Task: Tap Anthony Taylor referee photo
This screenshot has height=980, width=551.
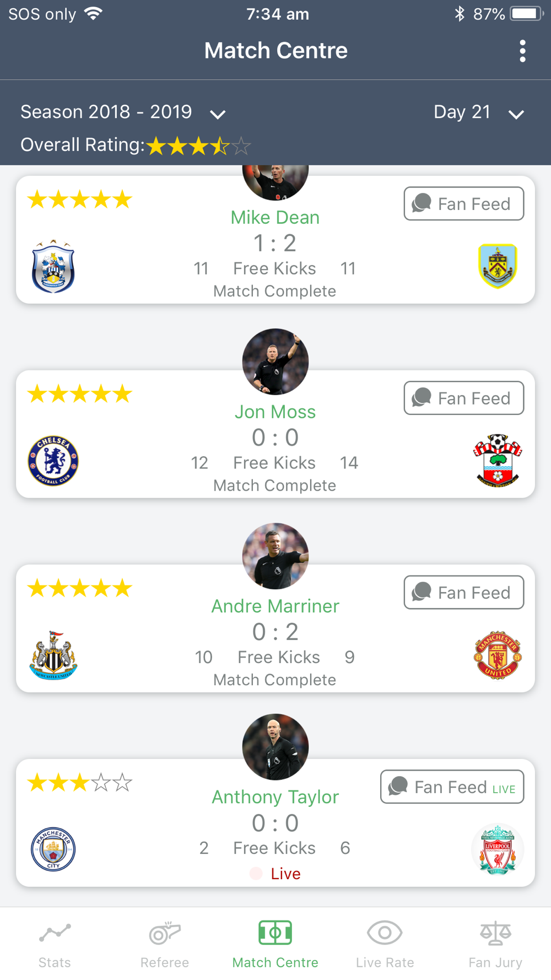Action: [x=275, y=747]
